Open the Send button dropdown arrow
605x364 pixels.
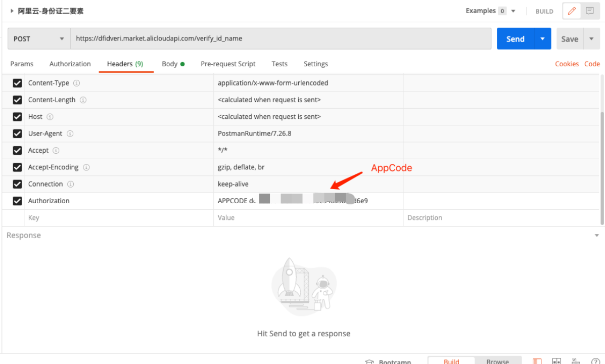542,38
